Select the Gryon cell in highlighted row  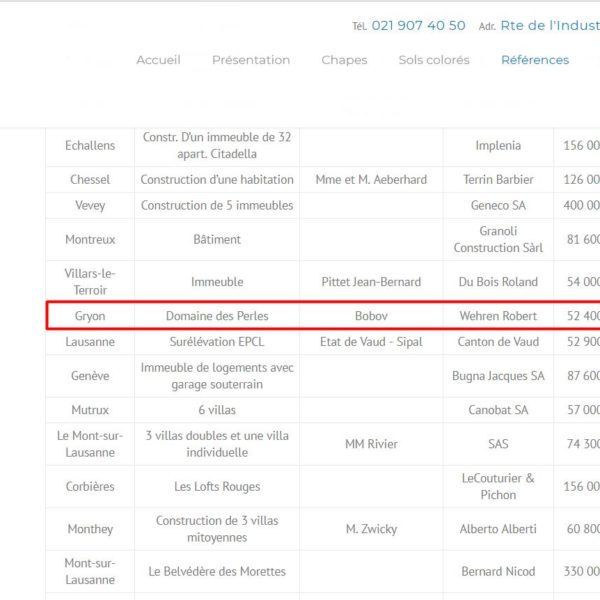pos(90,316)
